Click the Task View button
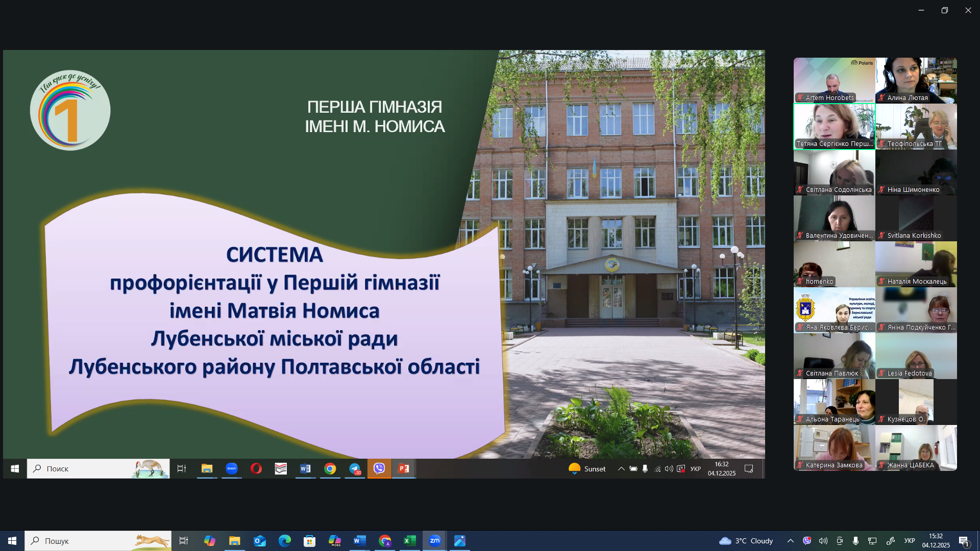Screen dimensions: 980x551 coord(184,541)
